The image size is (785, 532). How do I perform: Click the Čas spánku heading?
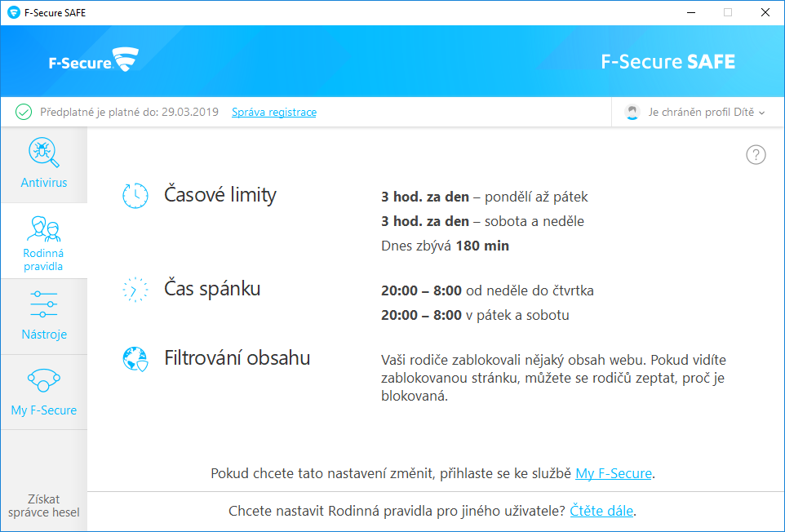click(212, 289)
